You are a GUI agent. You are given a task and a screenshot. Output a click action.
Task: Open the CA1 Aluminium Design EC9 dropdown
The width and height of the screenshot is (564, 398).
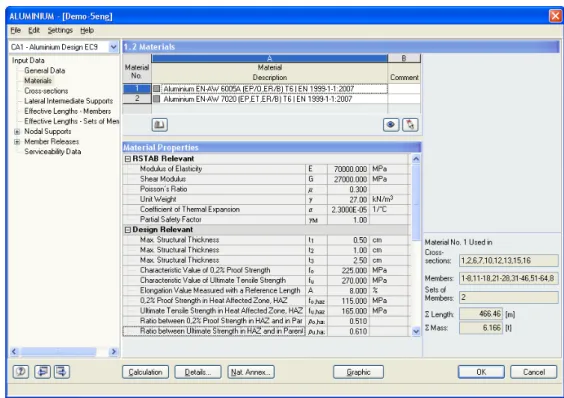pos(113,47)
